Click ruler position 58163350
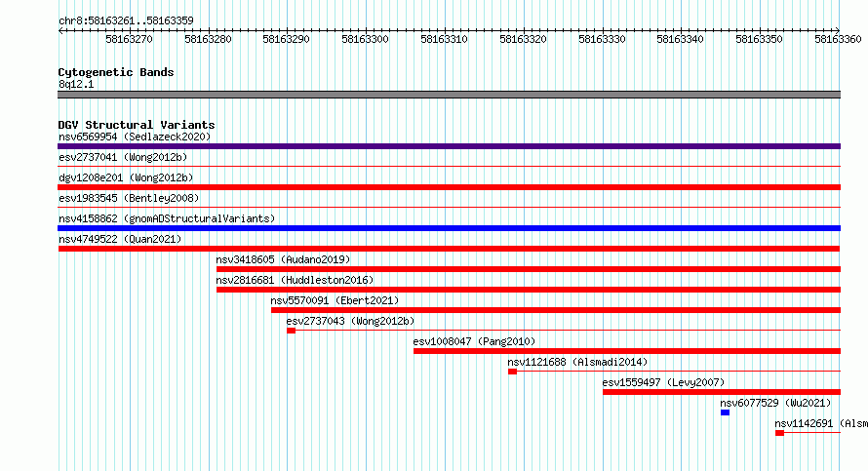The height and width of the screenshot is (471, 868). point(759,39)
